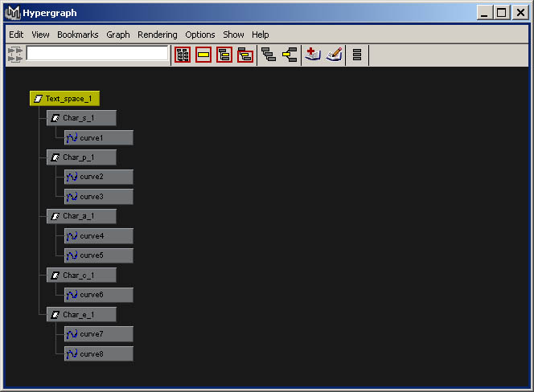The width and height of the screenshot is (534, 392).
Task: Click the transform icon on Char_c_1
Action: tap(55, 276)
